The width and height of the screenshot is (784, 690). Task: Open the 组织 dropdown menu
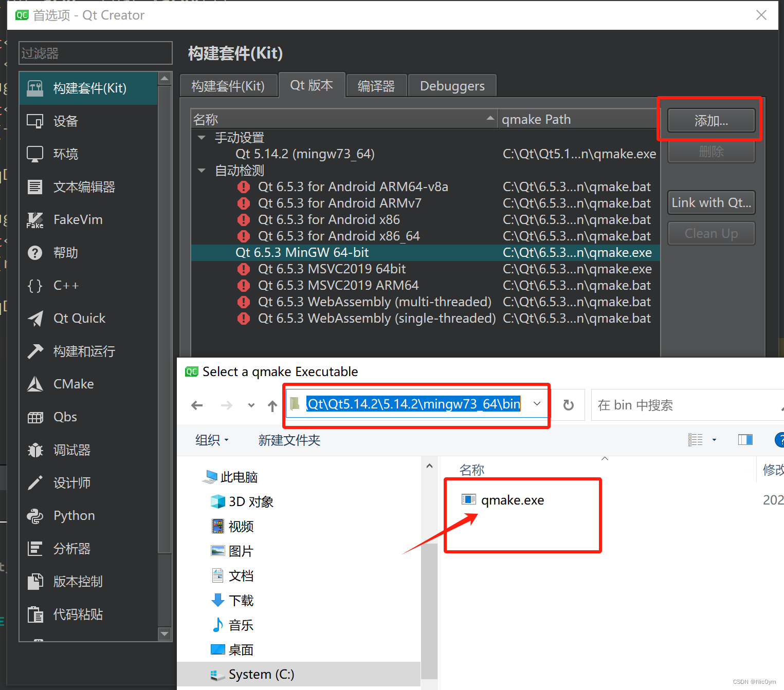(x=212, y=440)
